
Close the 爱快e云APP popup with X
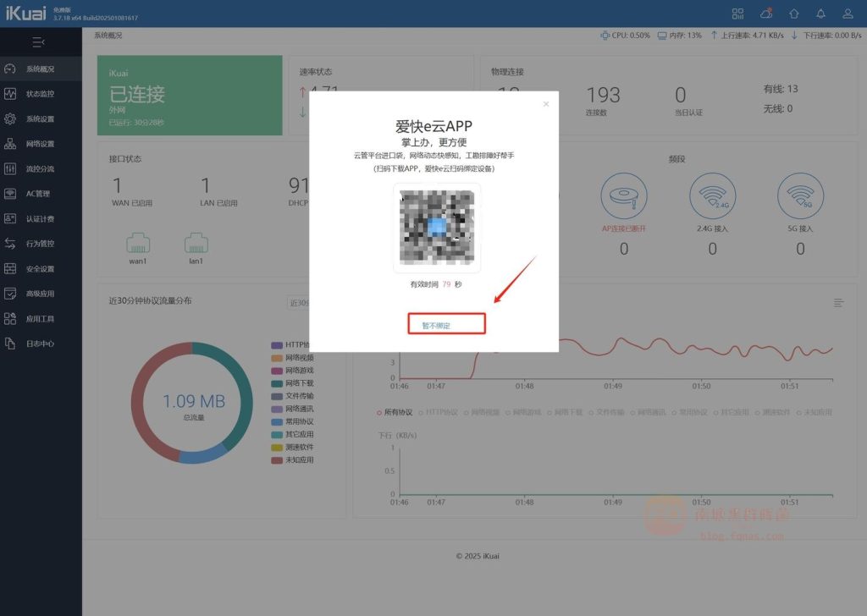[x=545, y=104]
